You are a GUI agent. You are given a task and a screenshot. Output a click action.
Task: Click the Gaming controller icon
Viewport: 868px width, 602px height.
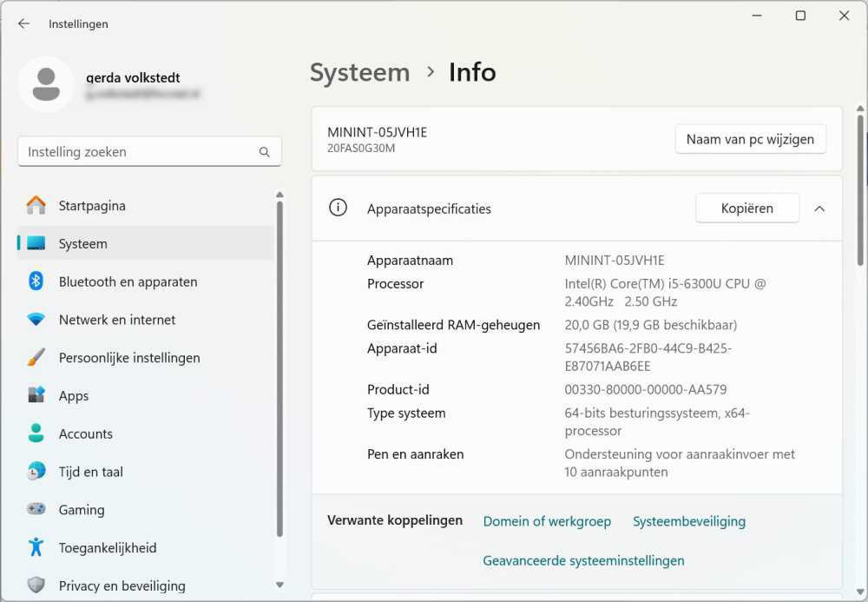pos(36,509)
